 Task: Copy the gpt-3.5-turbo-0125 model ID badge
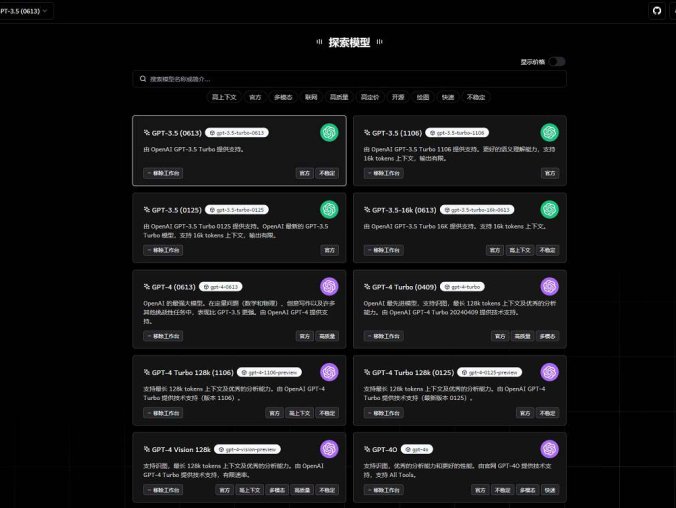237,210
